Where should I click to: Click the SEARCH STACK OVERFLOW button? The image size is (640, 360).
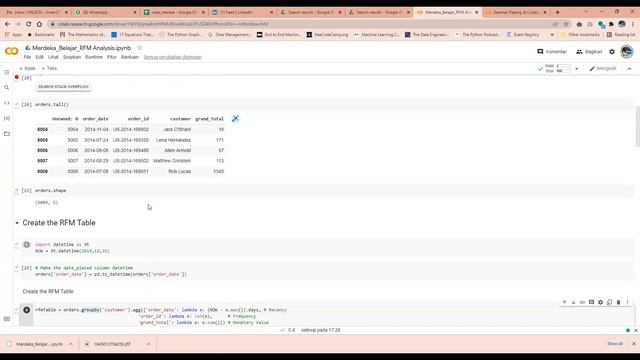pos(63,87)
